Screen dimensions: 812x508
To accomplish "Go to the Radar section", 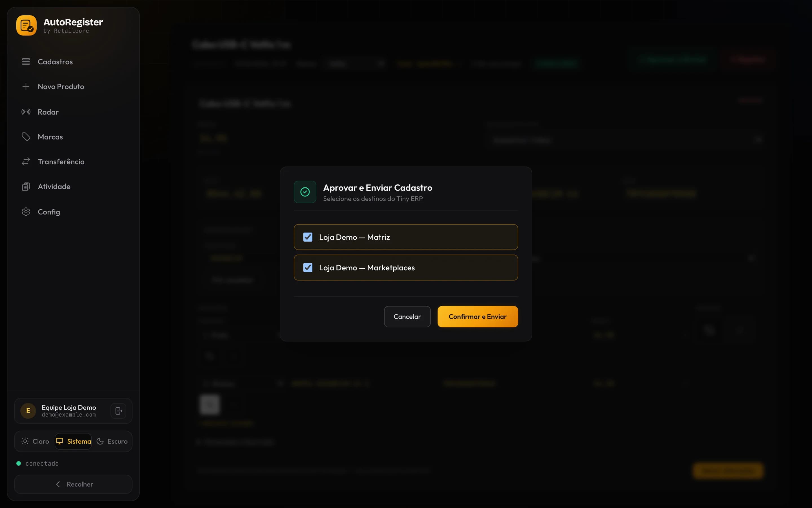I will click(73, 112).
